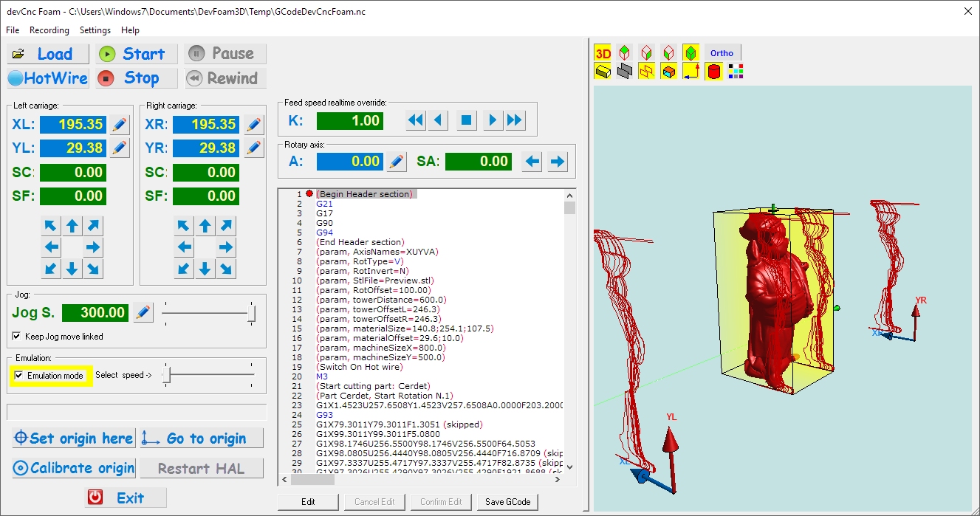Jog right carriage diagonally down-right
Screen dimensions: 980x516
coord(225,269)
